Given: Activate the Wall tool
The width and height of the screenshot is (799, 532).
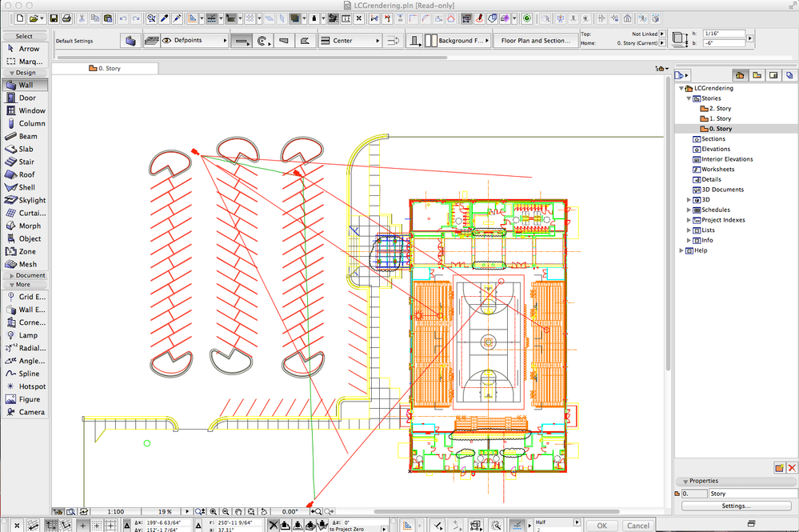Looking at the screenshot, I should [x=26, y=85].
